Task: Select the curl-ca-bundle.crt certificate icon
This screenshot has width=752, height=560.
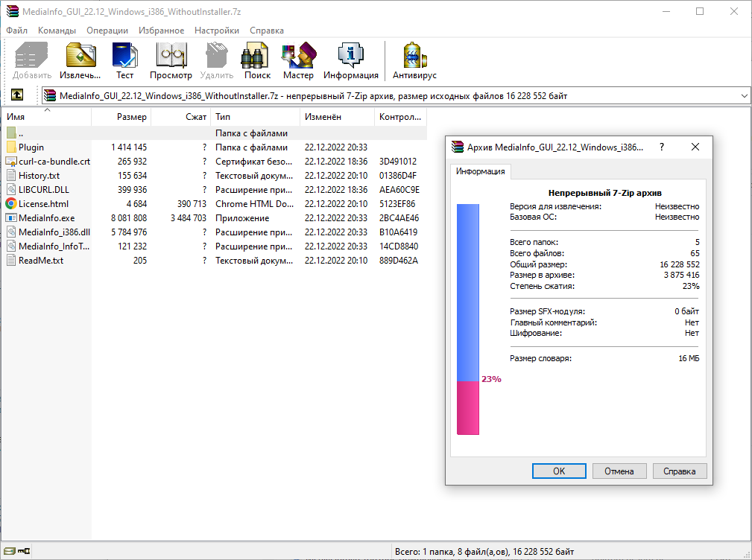Action: [11, 162]
